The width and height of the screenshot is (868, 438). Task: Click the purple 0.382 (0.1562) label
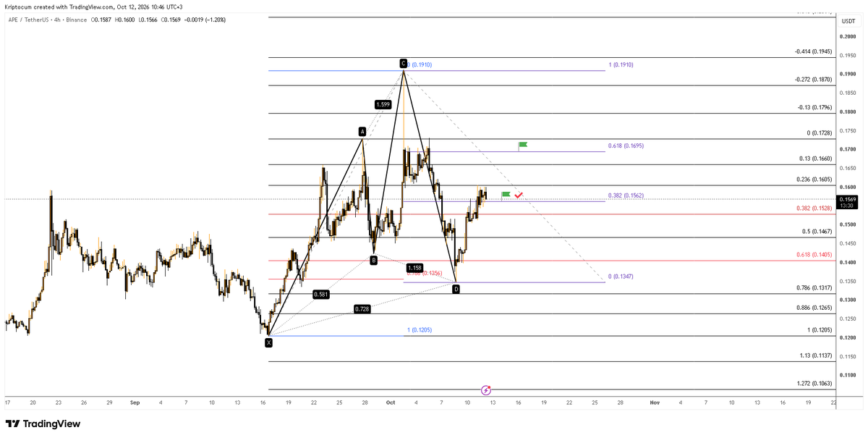[626, 195]
